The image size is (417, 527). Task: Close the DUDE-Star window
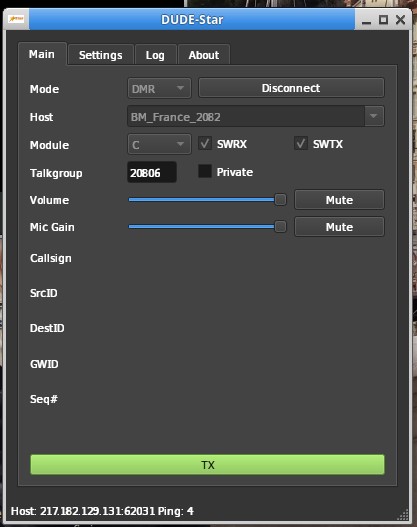(x=401, y=19)
